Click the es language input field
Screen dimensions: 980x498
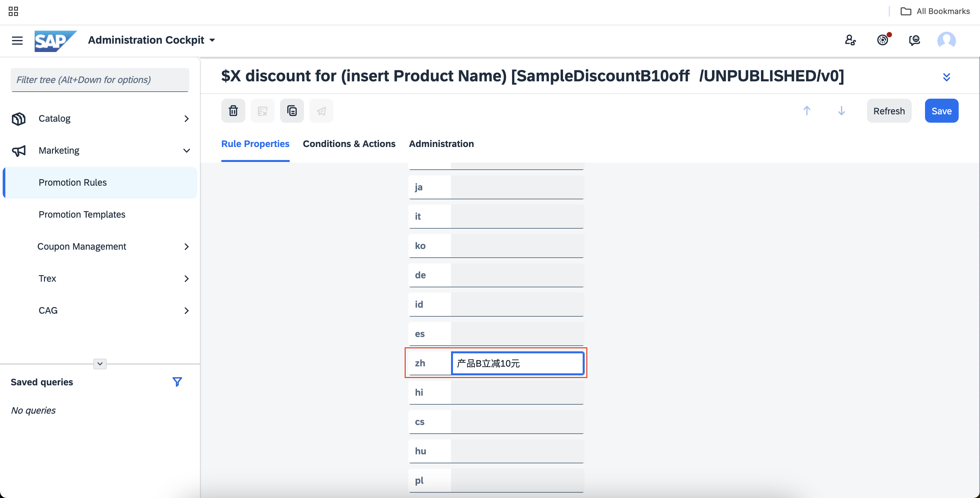[517, 334]
